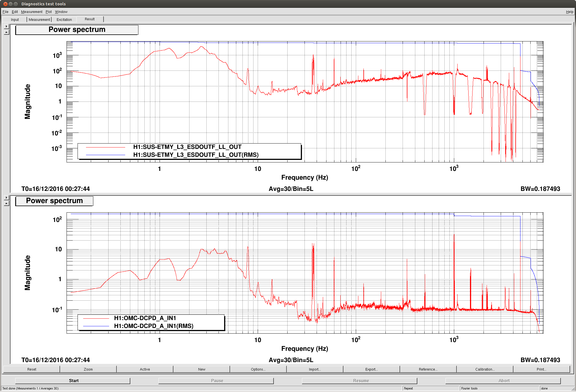Close the Diagnostics test tools window
The height and width of the screenshot is (392, 576).
pyautogui.click(x=5, y=4)
